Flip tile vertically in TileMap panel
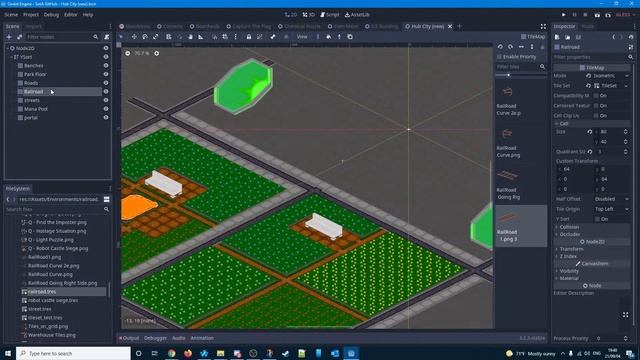Viewport: 640px width, 360px height. pos(532,47)
